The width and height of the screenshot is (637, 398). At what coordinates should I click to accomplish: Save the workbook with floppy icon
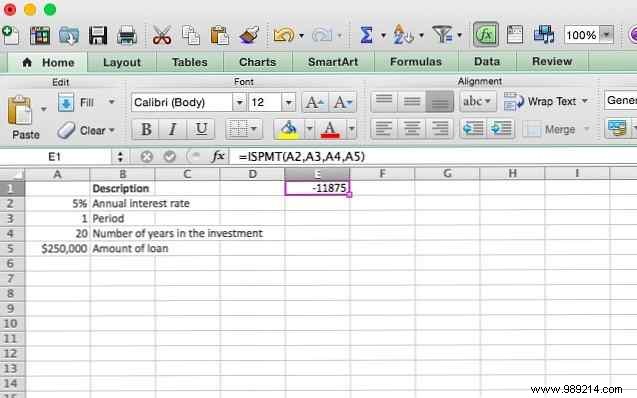(98, 35)
